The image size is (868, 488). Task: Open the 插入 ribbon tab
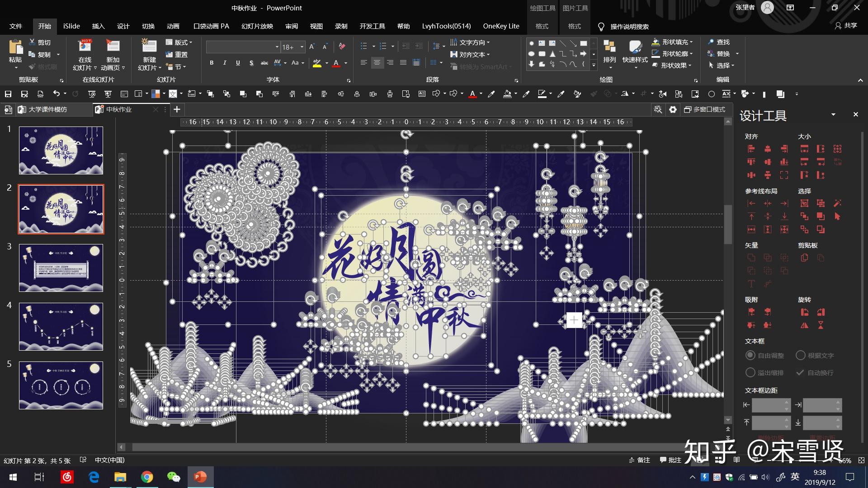pyautogui.click(x=98, y=26)
